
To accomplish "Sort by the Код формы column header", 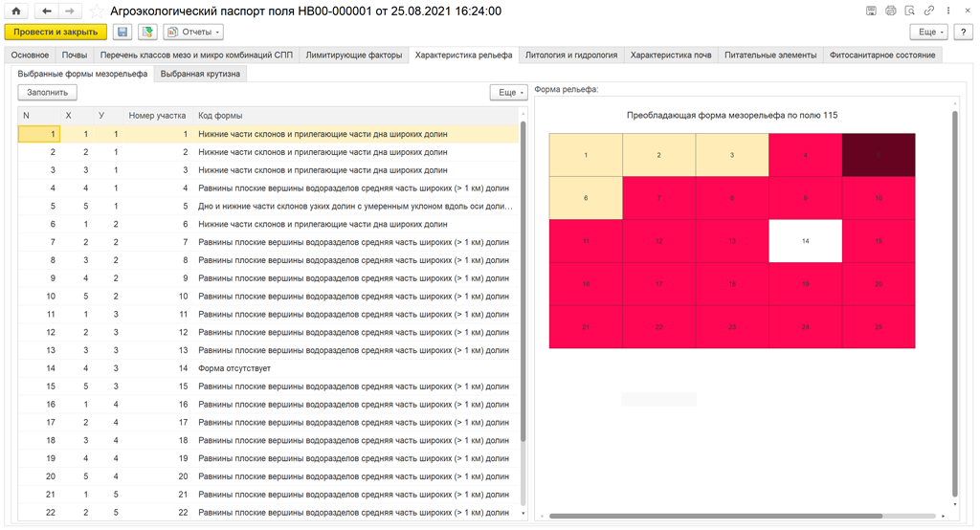I will coord(220,115).
